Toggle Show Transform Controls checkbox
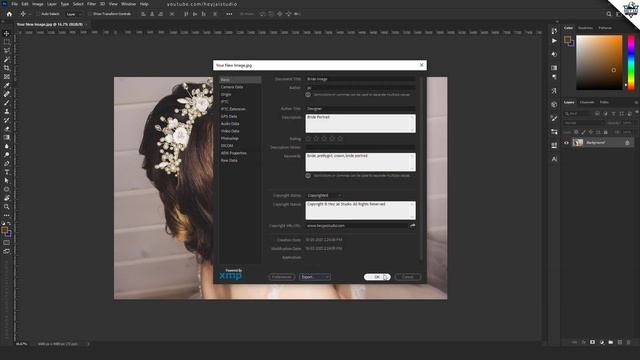The image size is (640, 360). (x=90, y=14)
